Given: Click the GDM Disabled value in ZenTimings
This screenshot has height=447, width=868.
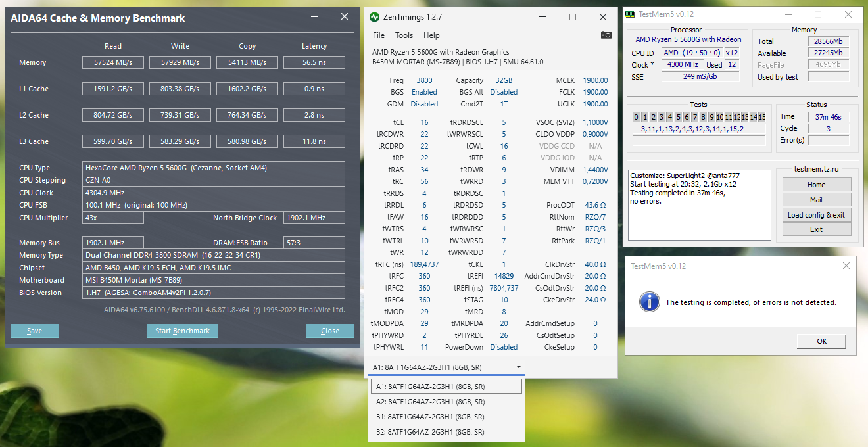Looking at the screenshot, I should coord(424,104).
